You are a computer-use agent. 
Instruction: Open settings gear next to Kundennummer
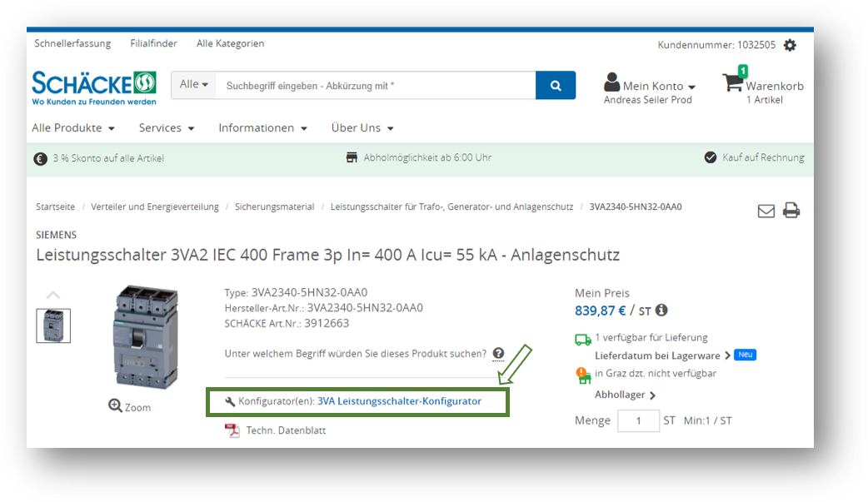tap(790, 45)
